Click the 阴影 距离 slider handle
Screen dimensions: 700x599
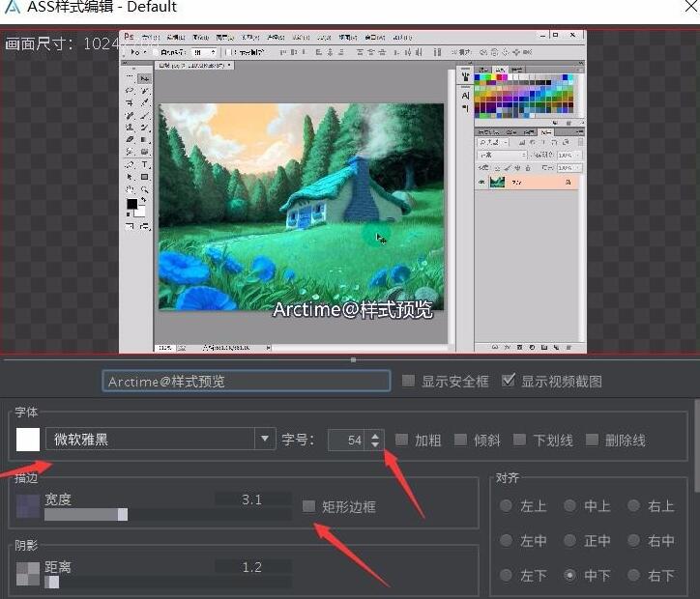tap(53, 582)
